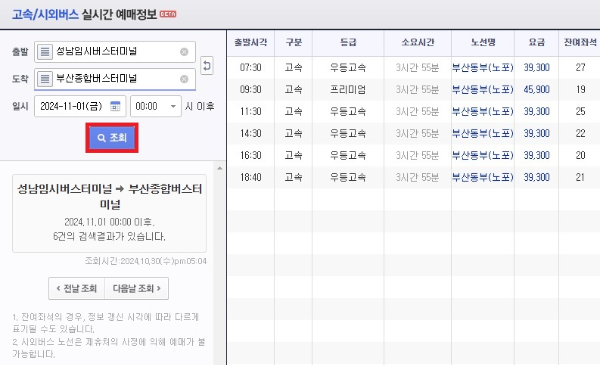Screen dimensions: 600x365
Task: Click the up arrow of the left panel scrollbar
Action: pos(219,168)
